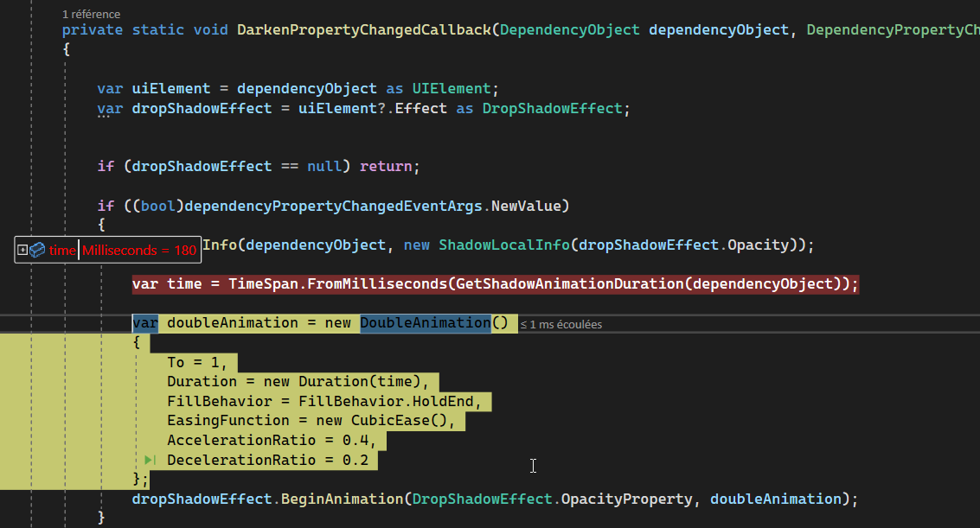Open the '1 référence' CodeLens link
This screenshot has width=980, height=528.
pyautogui.click(x=91, y=15)
